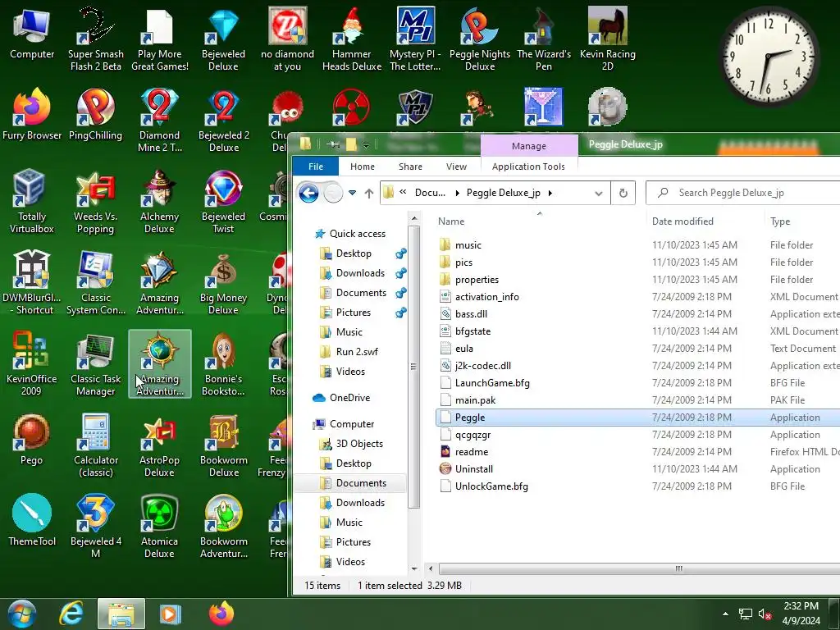Open recent locations dropdown arrow
Viewport: 840px width, 630px height.
point(352,193)
